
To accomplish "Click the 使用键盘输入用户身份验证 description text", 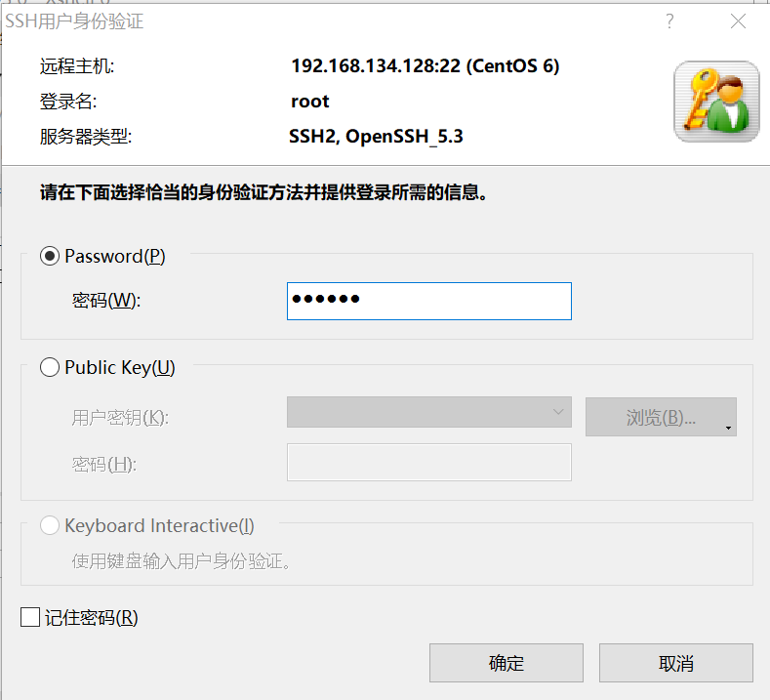I will (x=182, y=561).
